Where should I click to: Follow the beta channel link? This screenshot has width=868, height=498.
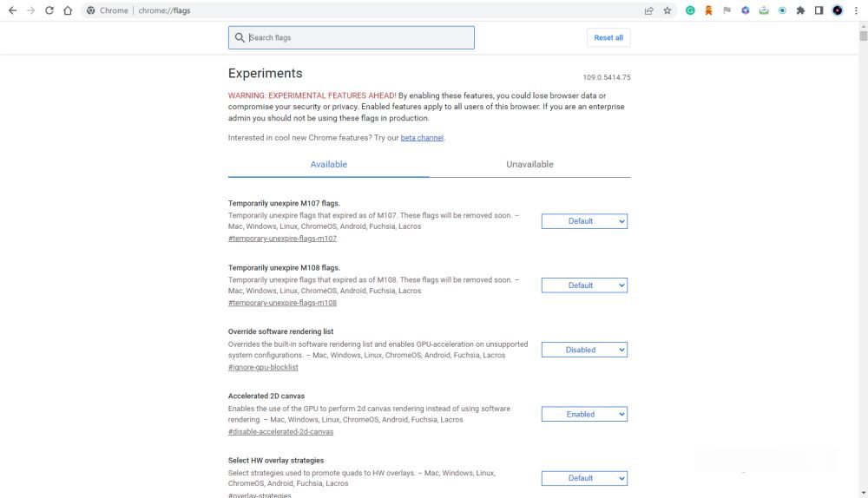(422, 138)
